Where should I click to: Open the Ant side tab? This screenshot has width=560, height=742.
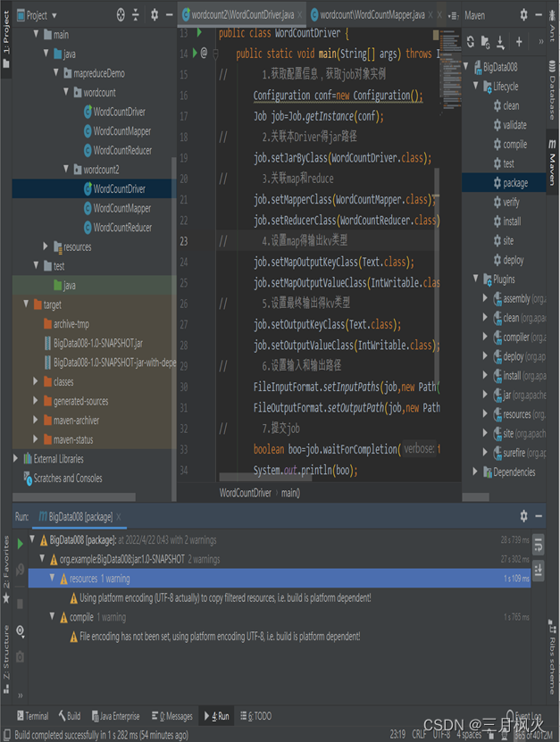pyautogui.click(x=553, y=26)
